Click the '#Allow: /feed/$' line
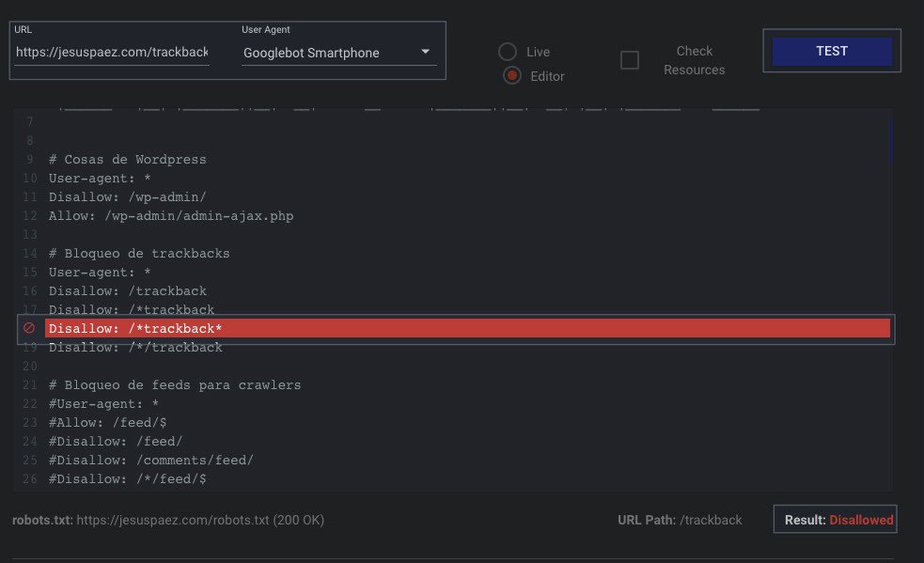This screenshot has height=563, width=924. click(107, 423)
